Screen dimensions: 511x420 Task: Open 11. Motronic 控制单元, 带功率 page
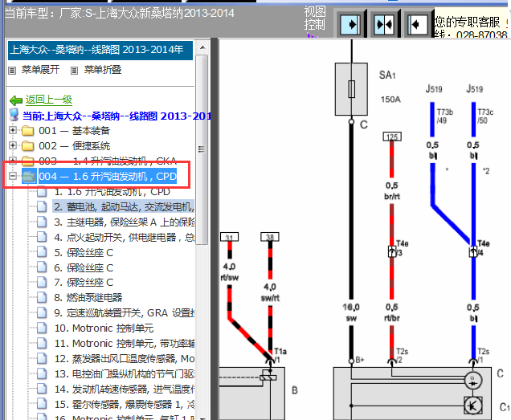point(125,343)
